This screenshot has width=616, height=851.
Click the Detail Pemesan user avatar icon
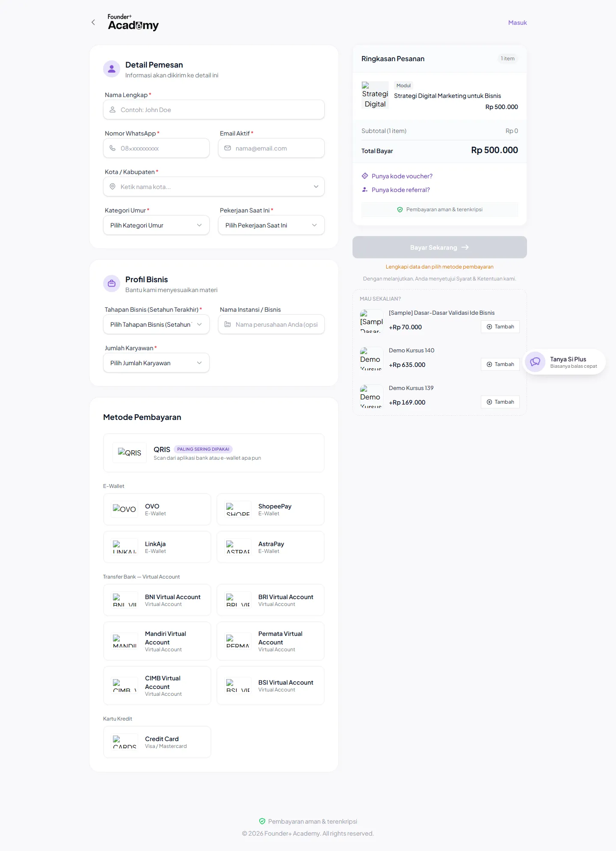112,69
